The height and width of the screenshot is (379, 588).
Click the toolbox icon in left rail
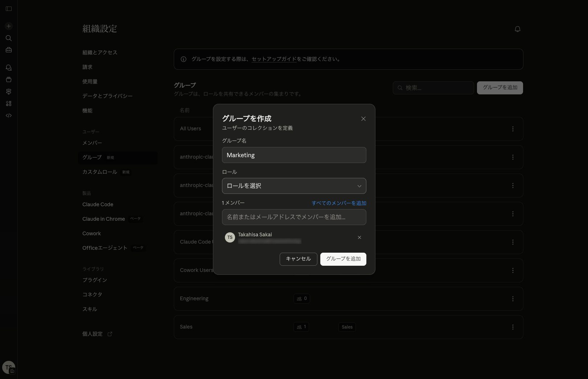coord(9,50)
